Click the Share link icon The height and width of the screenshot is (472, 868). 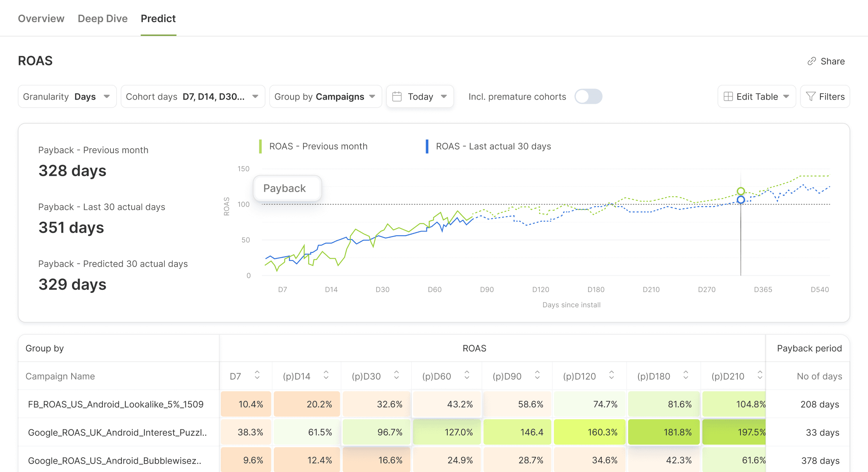click(x=812, y=61)
